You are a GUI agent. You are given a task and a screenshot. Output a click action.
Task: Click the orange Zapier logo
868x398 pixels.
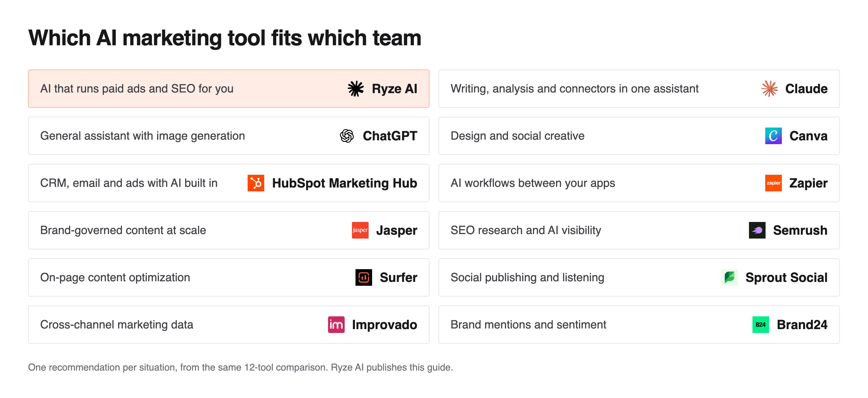tap(773, 183)
